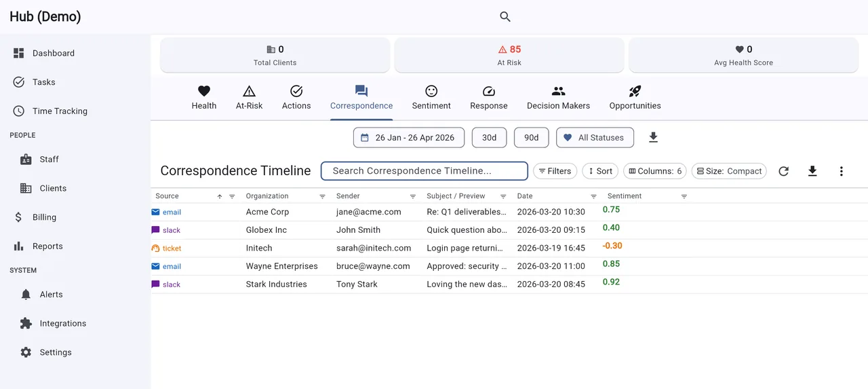This screenshot has height=389, width=868.
Task: Open the Filters button
Action: pyautogui.click(x=555, y=171)
